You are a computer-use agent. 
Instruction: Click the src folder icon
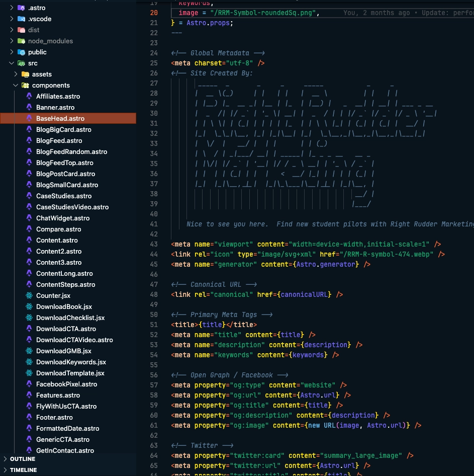(x=21, y=63)
